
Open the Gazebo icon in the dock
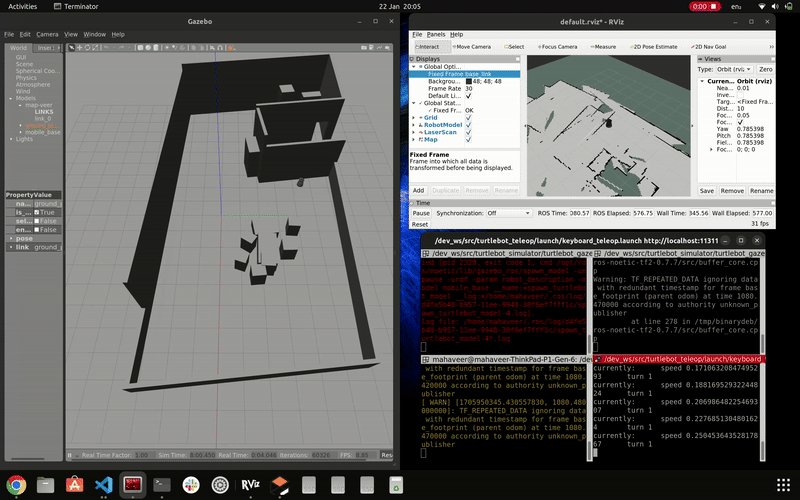coord(280,485)
